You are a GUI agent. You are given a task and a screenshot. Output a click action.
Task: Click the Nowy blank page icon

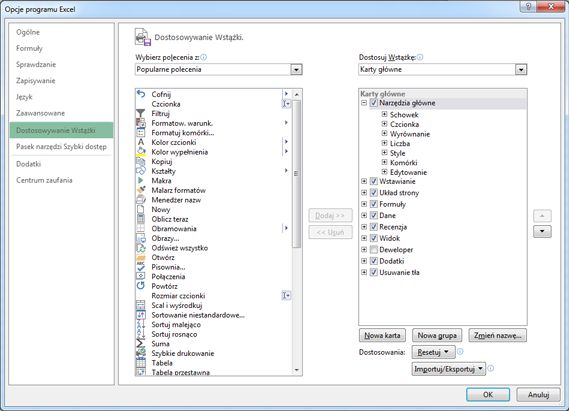141,209
